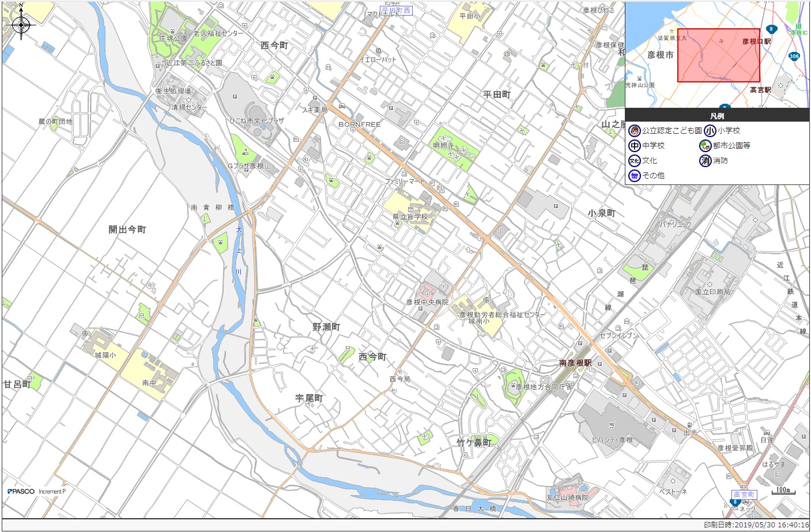Click the 凡例 legend header bar
811x532 pixels.
(717, 115)
